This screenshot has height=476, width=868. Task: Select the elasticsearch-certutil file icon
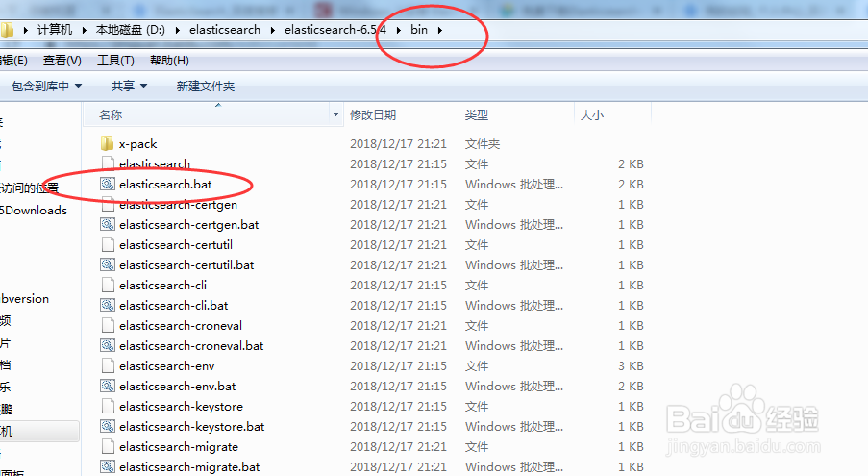[108, 244]
